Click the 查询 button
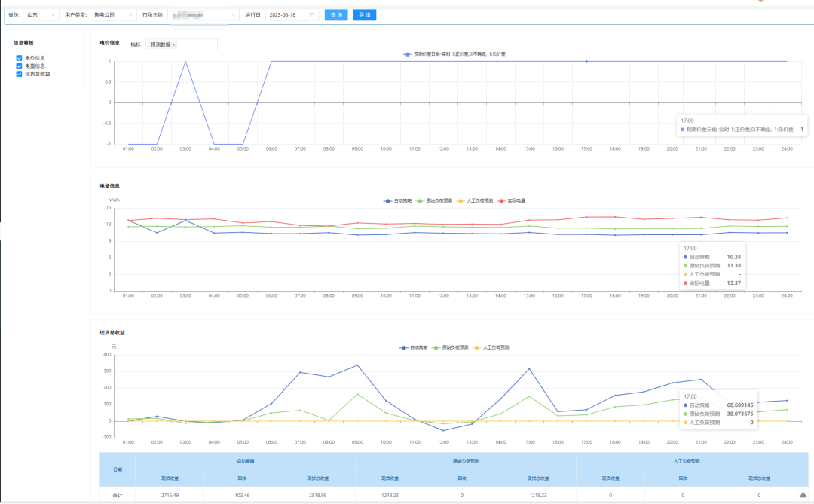The width and height of the screenshot is (814, 504). coord(336,15)
